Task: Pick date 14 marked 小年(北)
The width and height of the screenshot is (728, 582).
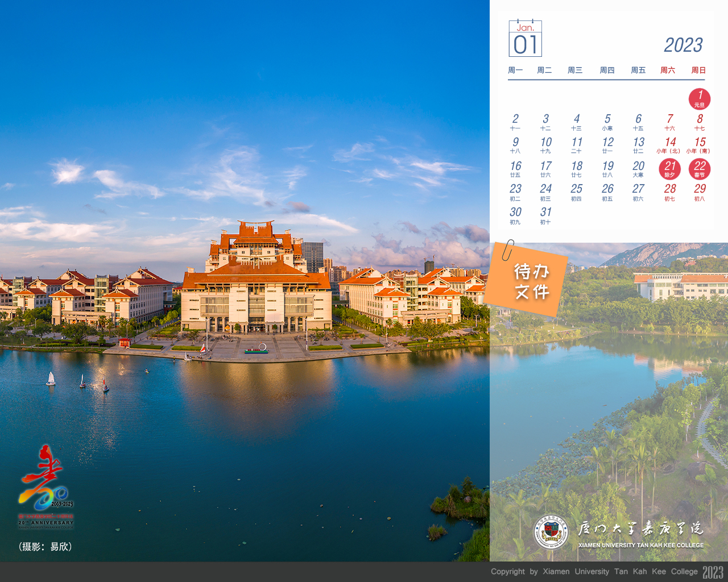Action: pos(669,145)
